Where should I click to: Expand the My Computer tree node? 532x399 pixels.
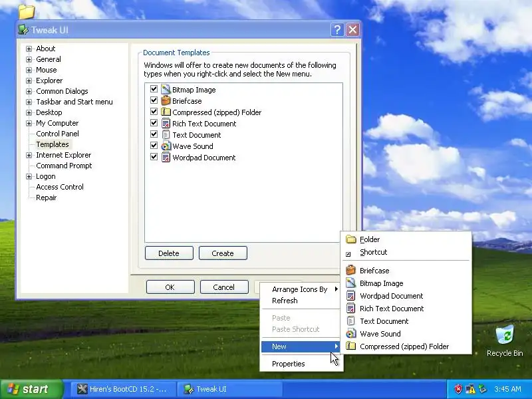(29, 123)
